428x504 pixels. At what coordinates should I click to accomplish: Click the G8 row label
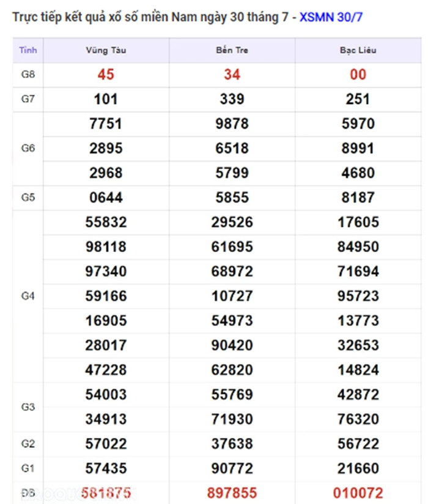[x=28, y=75]
